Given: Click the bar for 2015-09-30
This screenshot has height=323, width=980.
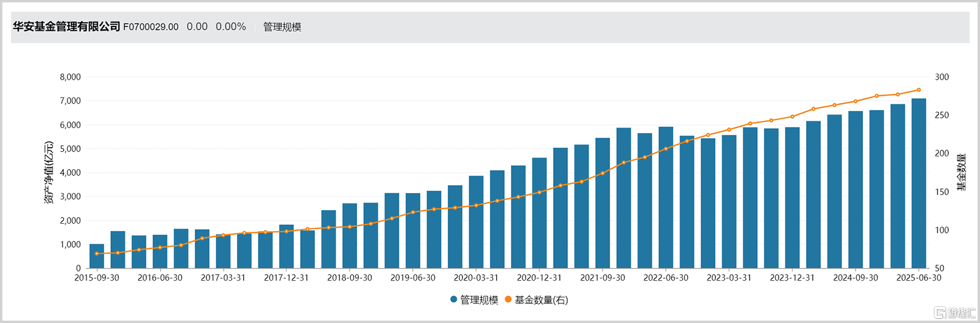Looking at the screenshot, I should [x=97, y=256].
